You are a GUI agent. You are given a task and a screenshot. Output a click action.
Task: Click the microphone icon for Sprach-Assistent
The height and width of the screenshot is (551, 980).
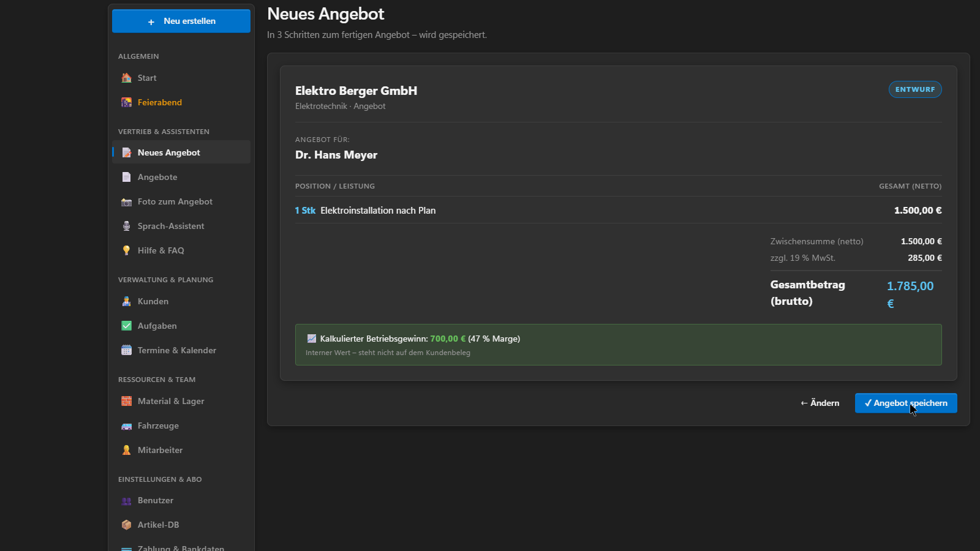126,226
